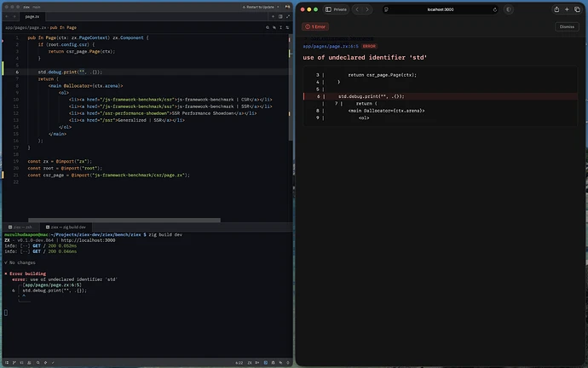The image size is (588, 368).
Task: Open a new Safari tab with plus icon
Action: coord(568,9)
